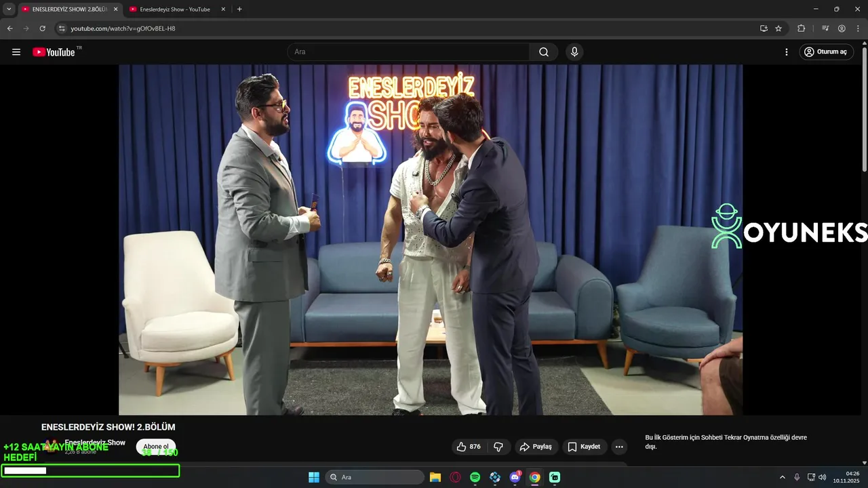
Task: Click the page vertical scrollbar
Action: [865, 108]
